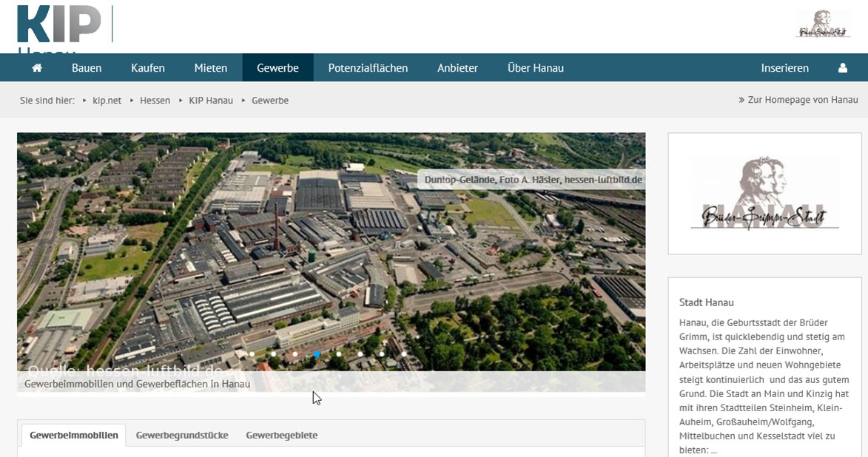Click the Dunlop-Gelände aerial photo
This screenshot has width=868, height=457.
(x=331, y=251)
